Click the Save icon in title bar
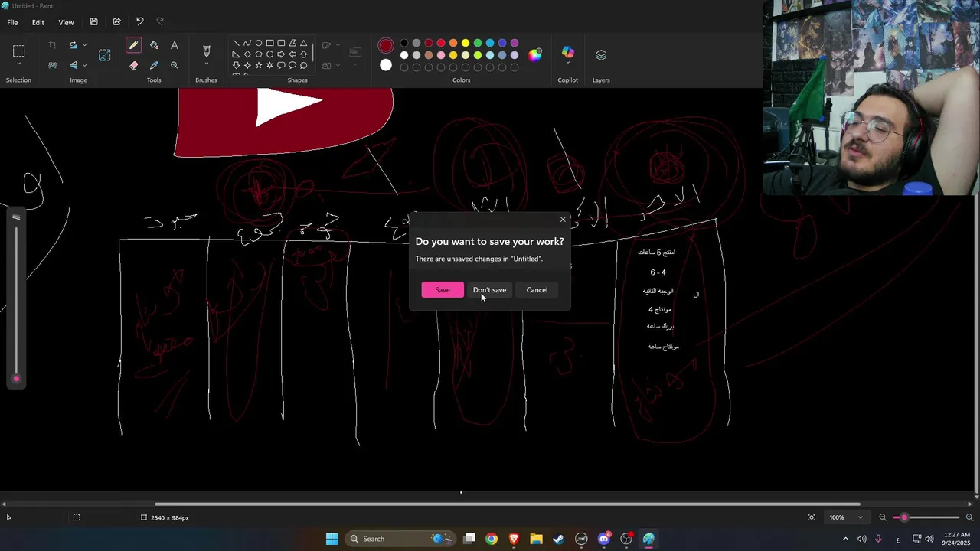The width and height of the screenshot is (980, 551). point(93,22)
